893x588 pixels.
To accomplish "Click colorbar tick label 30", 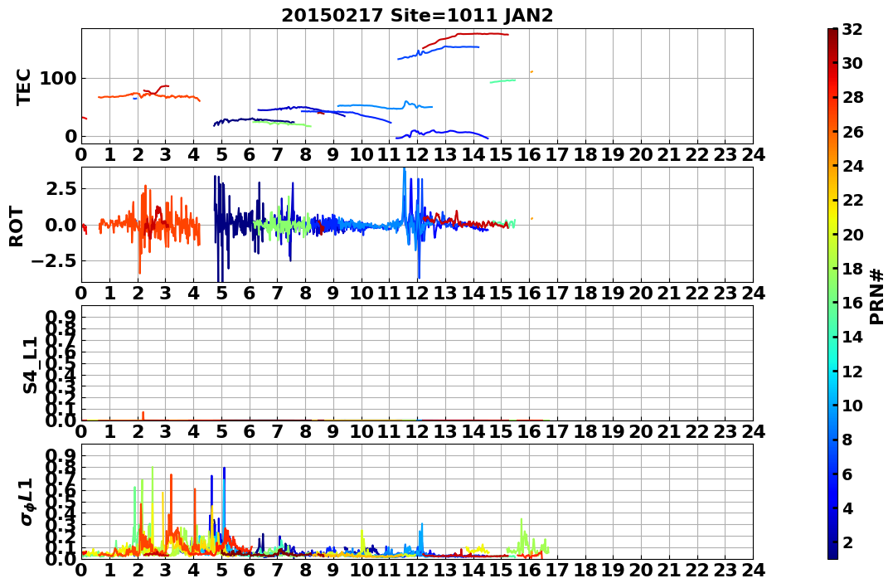I will coord(852,63).
